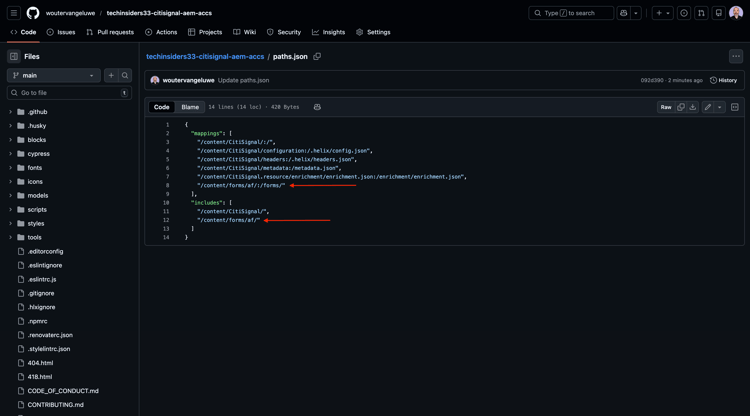Open the Security tab
The image size is (750, 416).
284,32
